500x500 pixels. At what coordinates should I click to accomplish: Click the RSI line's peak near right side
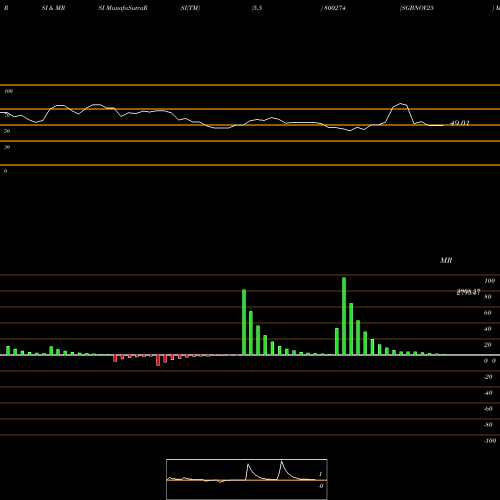click(401, 104)
